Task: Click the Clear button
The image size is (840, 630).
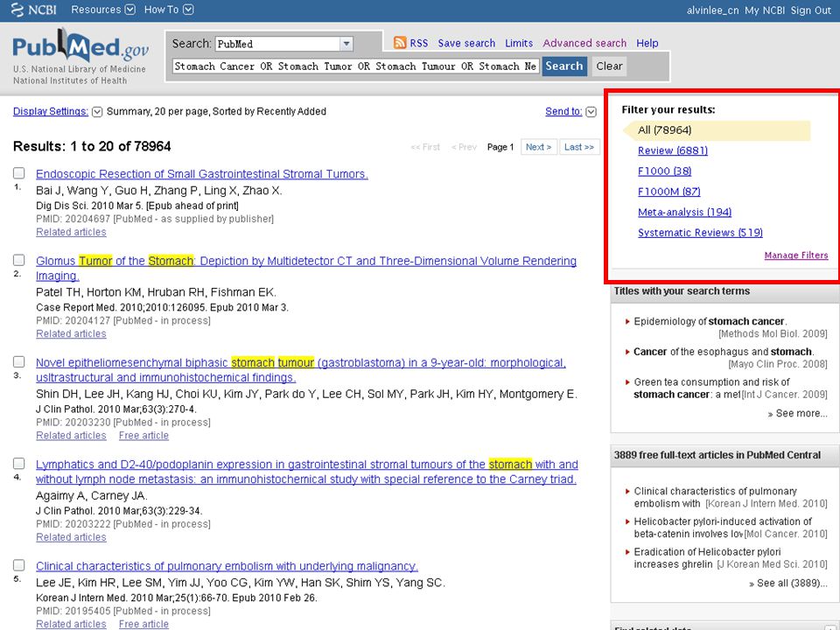Action: pos(609,66)
